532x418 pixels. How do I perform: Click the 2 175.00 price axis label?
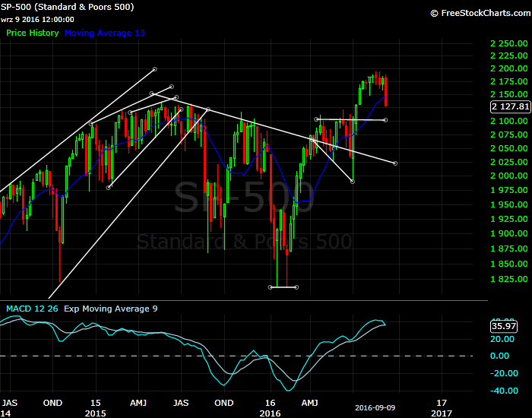pos(509,81)
